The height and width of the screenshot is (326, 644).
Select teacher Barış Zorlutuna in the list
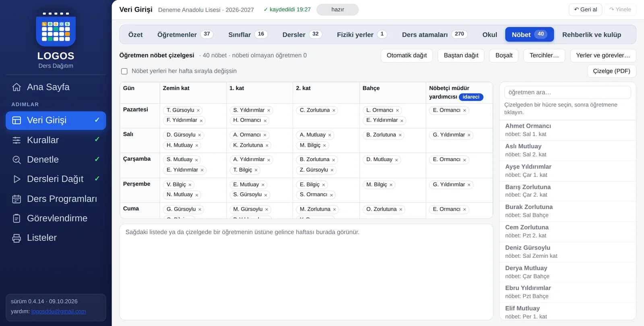click(568, 191)
